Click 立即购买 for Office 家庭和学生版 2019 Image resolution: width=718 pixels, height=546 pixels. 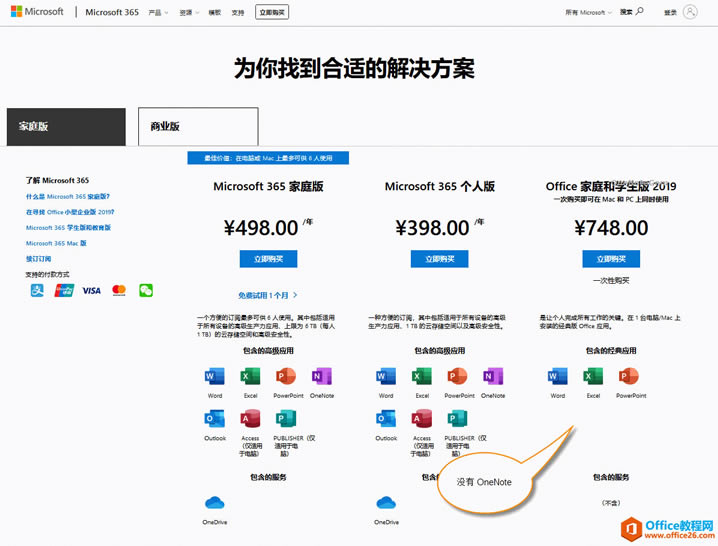[611, 259]
